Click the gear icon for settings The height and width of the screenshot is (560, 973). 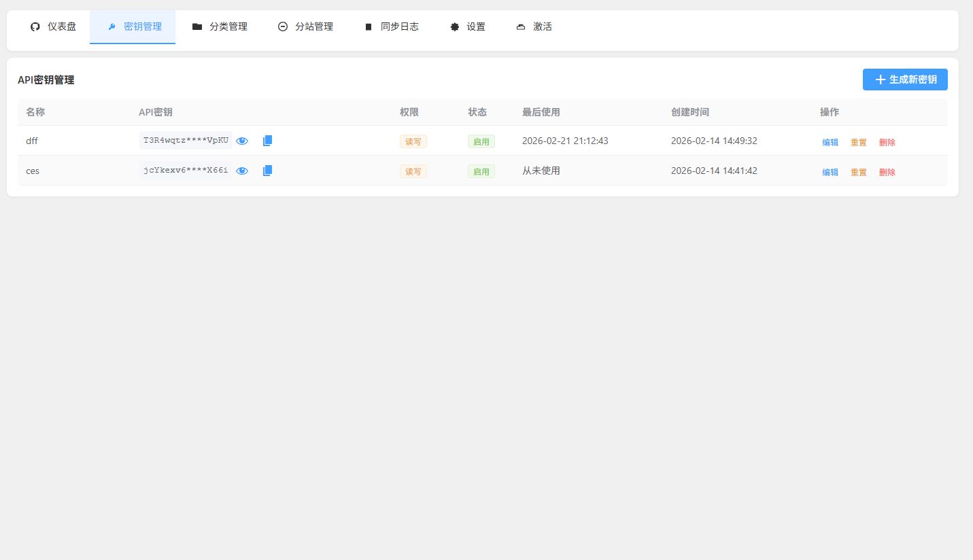pos(454,27)
